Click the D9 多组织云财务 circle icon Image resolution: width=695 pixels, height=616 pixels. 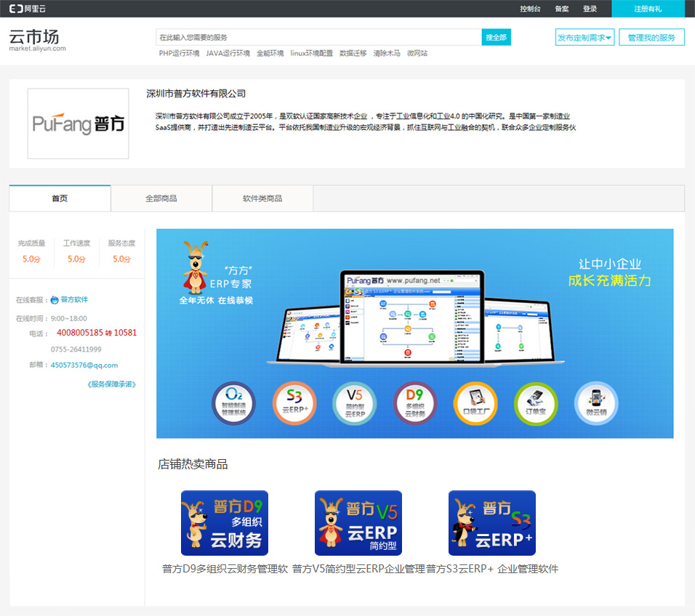[414, 403]
